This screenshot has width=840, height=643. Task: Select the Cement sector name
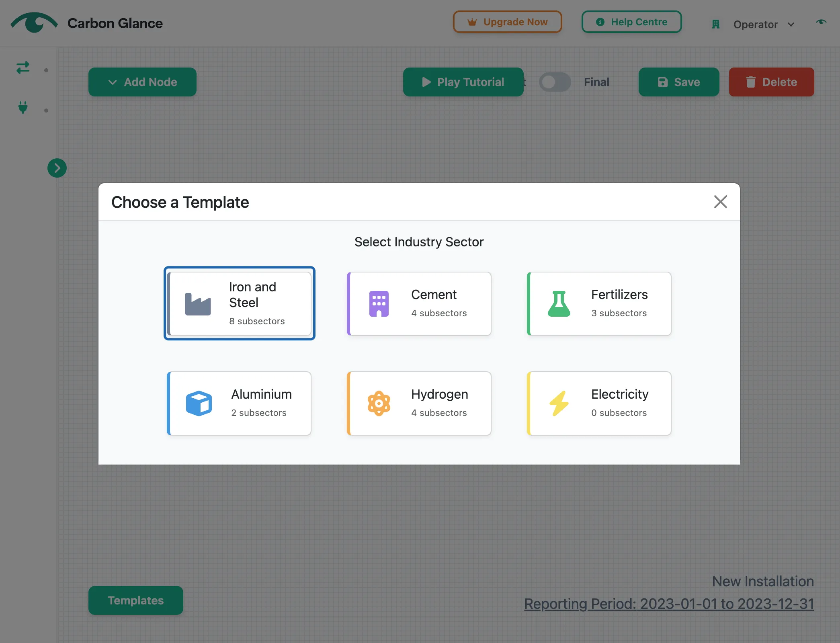434,295
